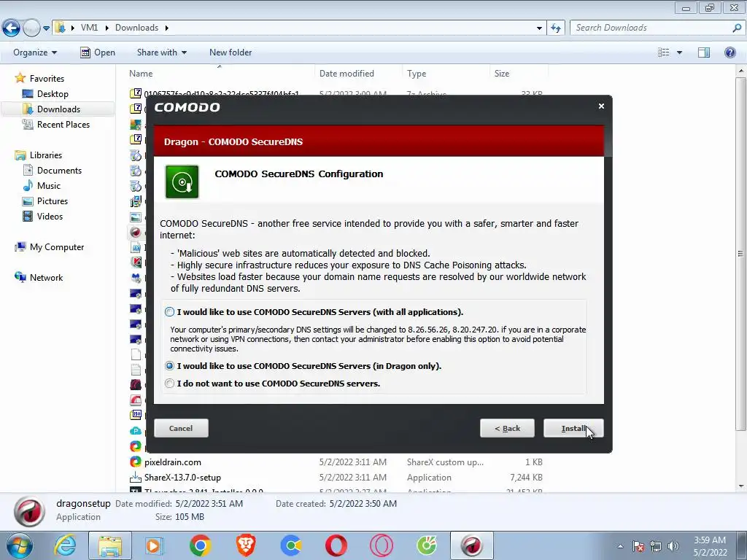Open Windows Media Player taskbar icon
Viewport: 747px width, 560px height.
point(155,545)
